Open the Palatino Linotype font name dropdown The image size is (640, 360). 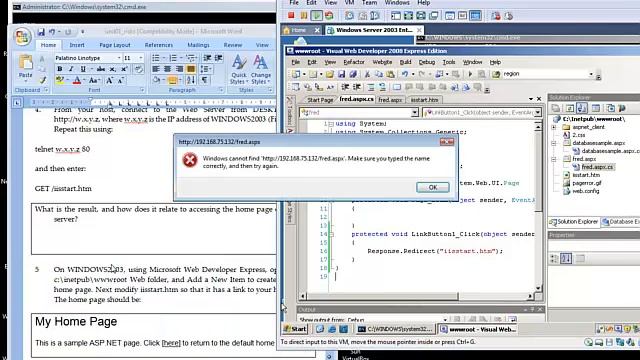[119, 58]
